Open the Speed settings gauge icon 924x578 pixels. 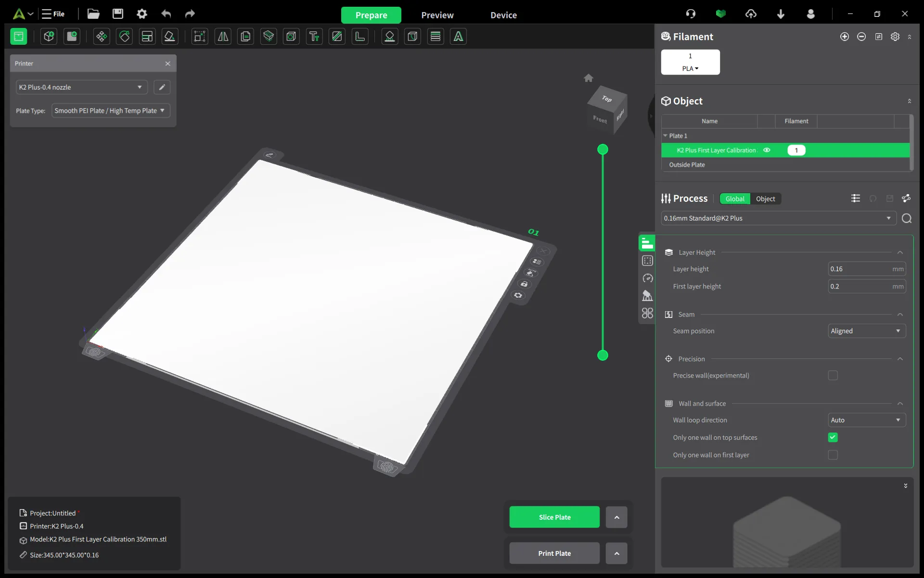[648, 278]
